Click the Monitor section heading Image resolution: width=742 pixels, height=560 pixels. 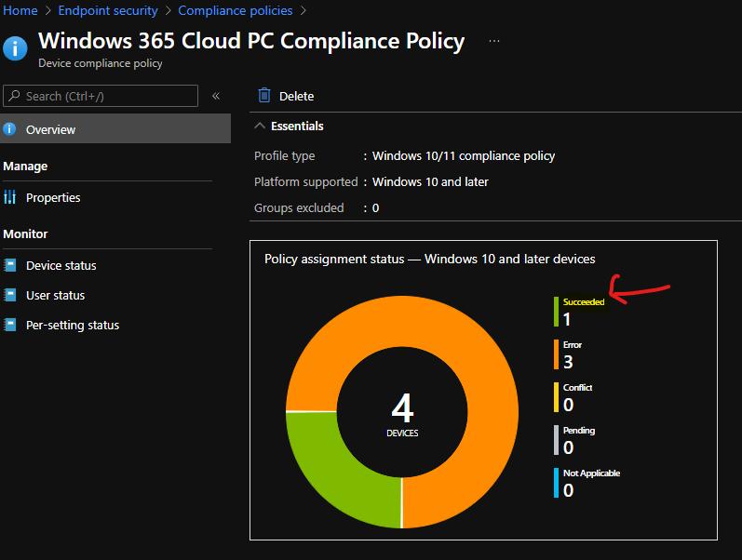pyautogui.click(x=25, y=234)
